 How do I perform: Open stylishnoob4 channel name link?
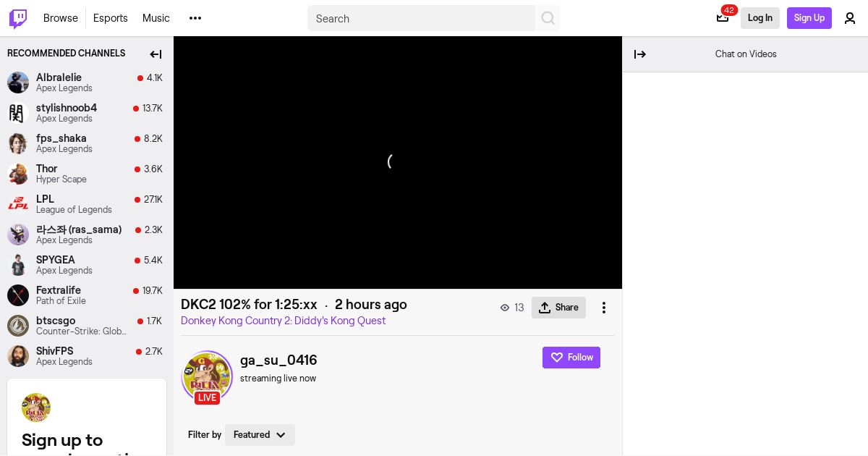pos(67,108)
